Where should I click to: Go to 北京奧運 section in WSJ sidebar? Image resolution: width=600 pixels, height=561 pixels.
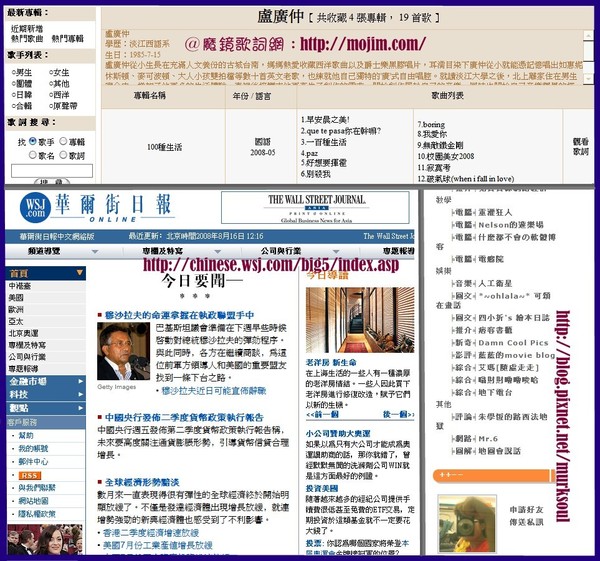23,333
